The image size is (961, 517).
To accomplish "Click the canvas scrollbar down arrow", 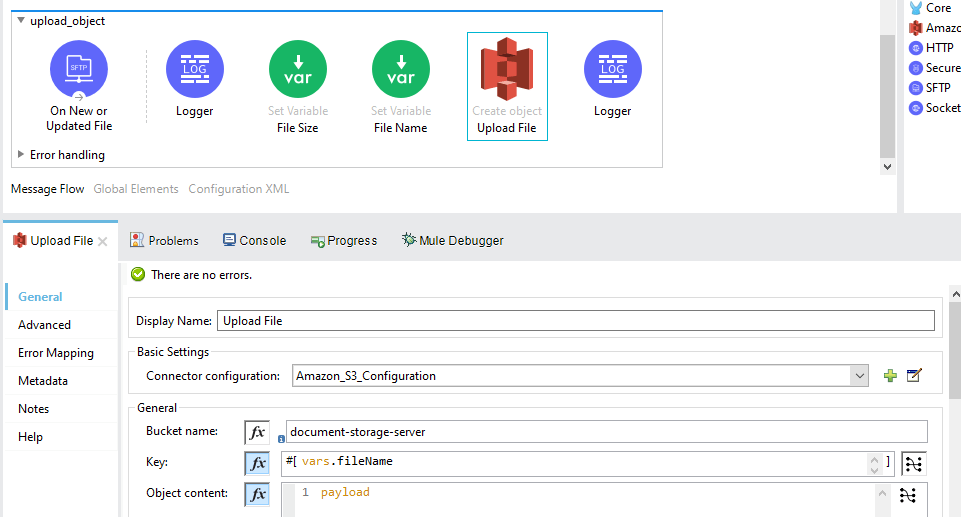I will [887, 167].
